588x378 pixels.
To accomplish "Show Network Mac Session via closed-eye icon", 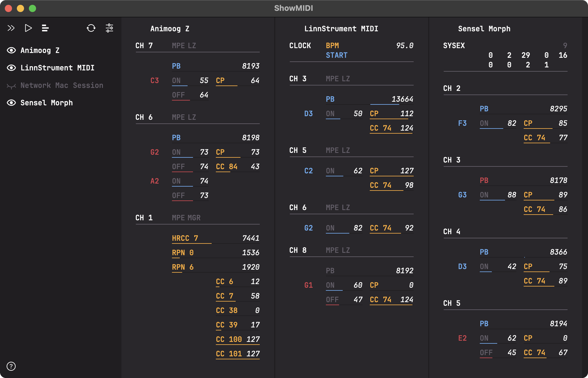I will pyautogui.click(x=11, y=86).
